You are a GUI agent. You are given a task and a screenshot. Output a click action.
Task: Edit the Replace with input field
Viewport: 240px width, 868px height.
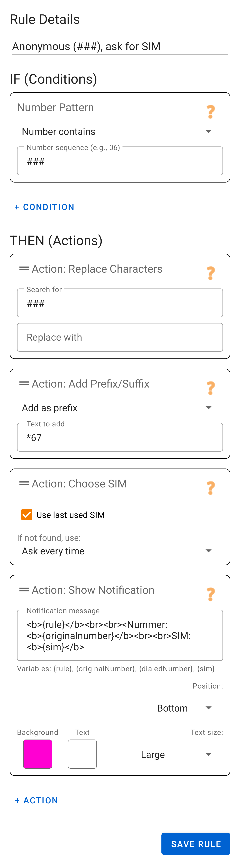click(x=120, y=337)
